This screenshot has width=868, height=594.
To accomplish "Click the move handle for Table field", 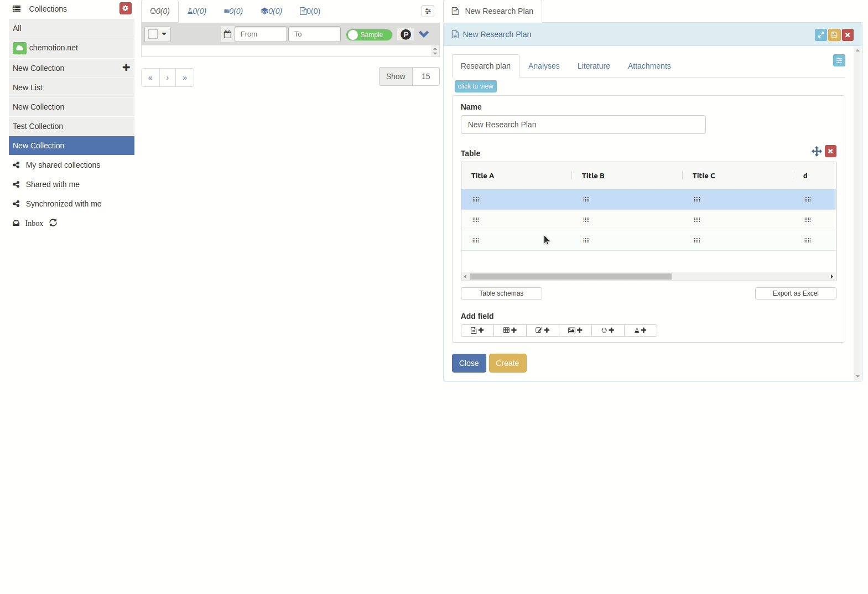I will point(816,152).
